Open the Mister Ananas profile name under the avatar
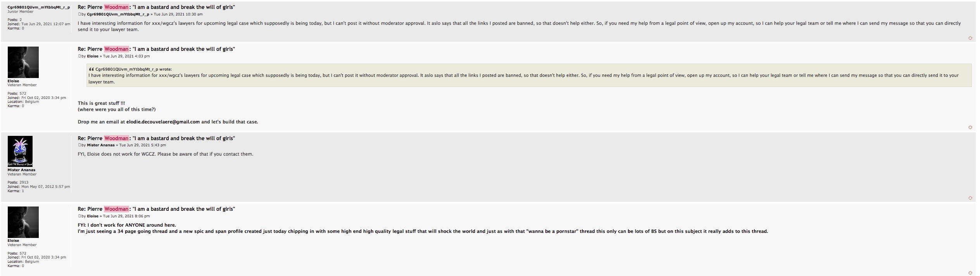This screenshot has width=980, height=276. pos(21,170)
